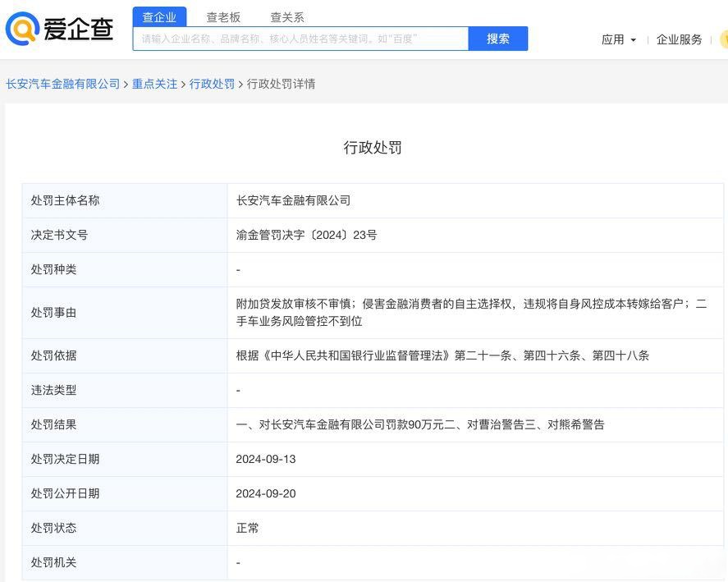The height and width of the screenshot is (582, 728).
Task: Go to 重点关注 breadcrumb link
Action: pyautogui.click(x=154, y=84)
